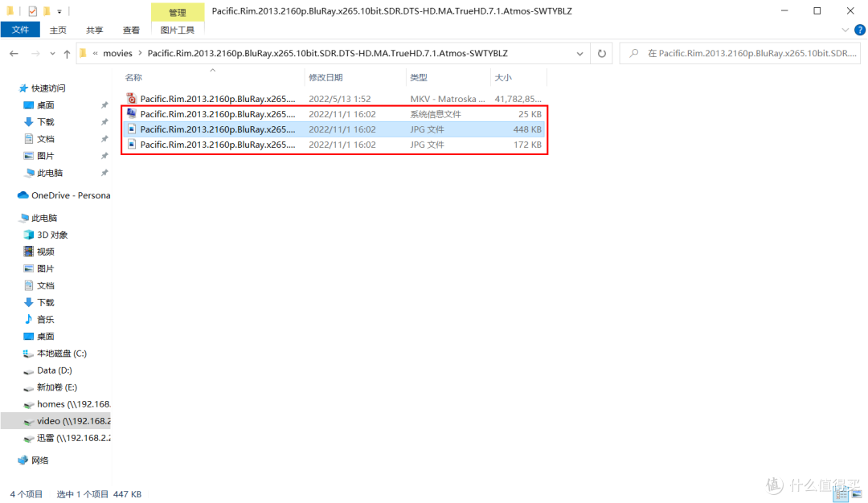Click the Data (D:) drive icon
The image size is (868, 503).
coord(29,370)
